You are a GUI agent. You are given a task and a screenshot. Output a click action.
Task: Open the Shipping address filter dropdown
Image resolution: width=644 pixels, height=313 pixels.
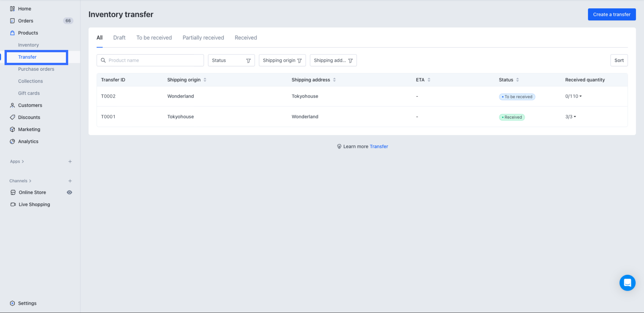point(333,61)
